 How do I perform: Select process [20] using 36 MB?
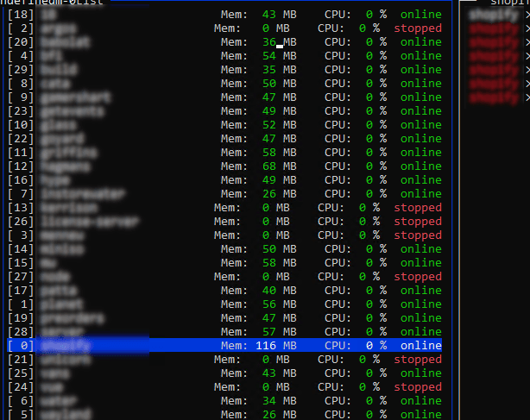224,42
